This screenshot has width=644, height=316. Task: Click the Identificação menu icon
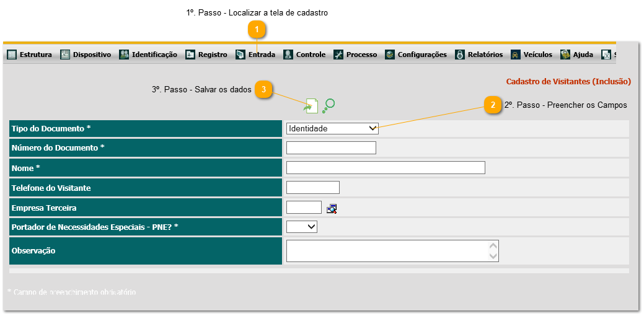pos(124,55)
